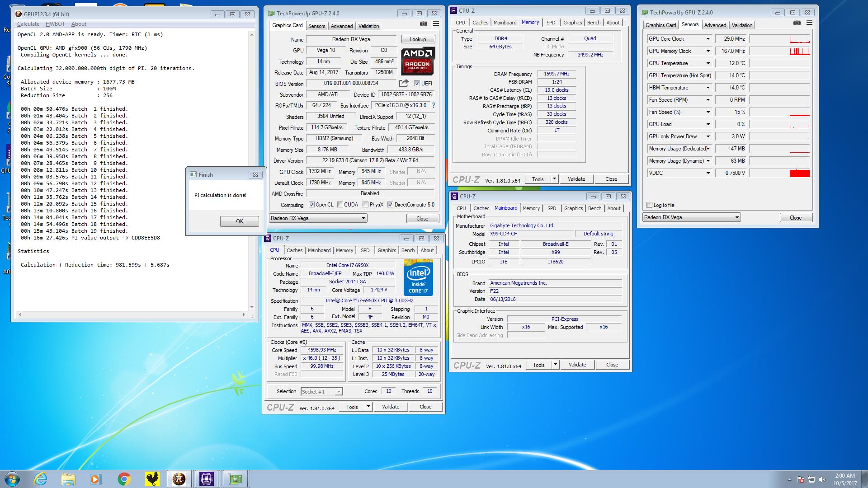Click the AMD Radeon Graphics logo
Viewport: 868px width, 488px height.
click(418, 61)
